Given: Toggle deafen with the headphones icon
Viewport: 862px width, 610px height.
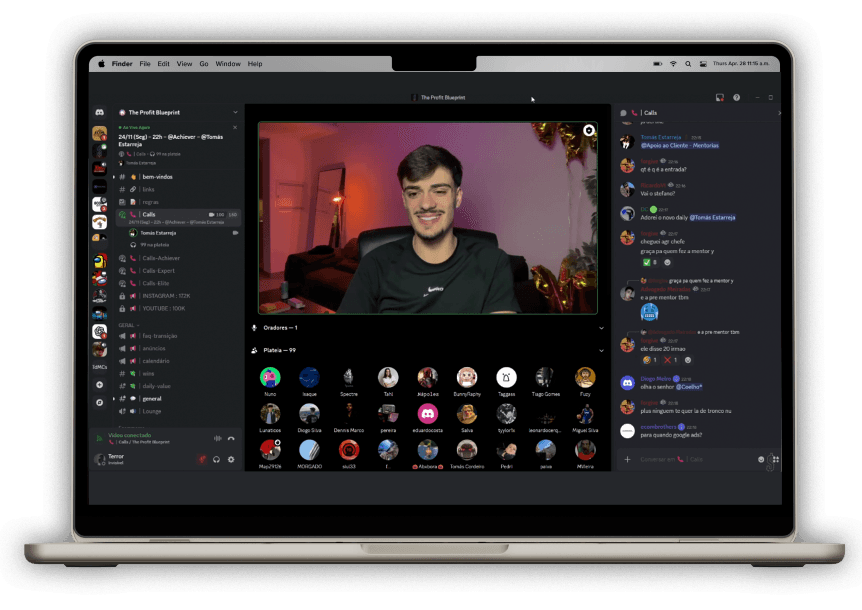Looking at the screenshot, I should (216, 459).
